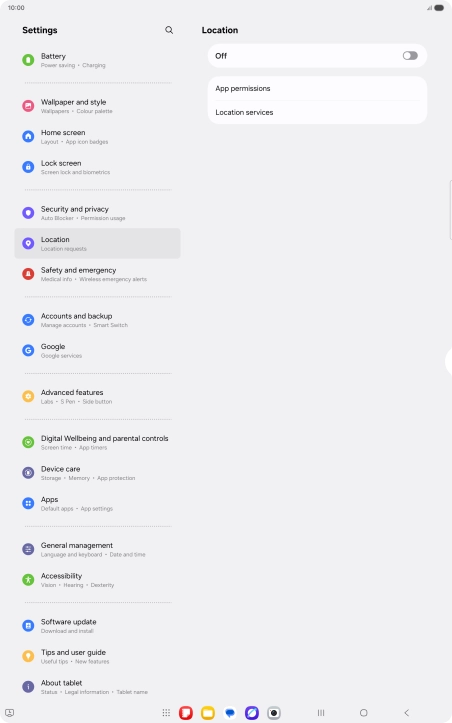This screenshot has height=723, width=452.
Task: Tap the Device care icon
Action: 28,473
